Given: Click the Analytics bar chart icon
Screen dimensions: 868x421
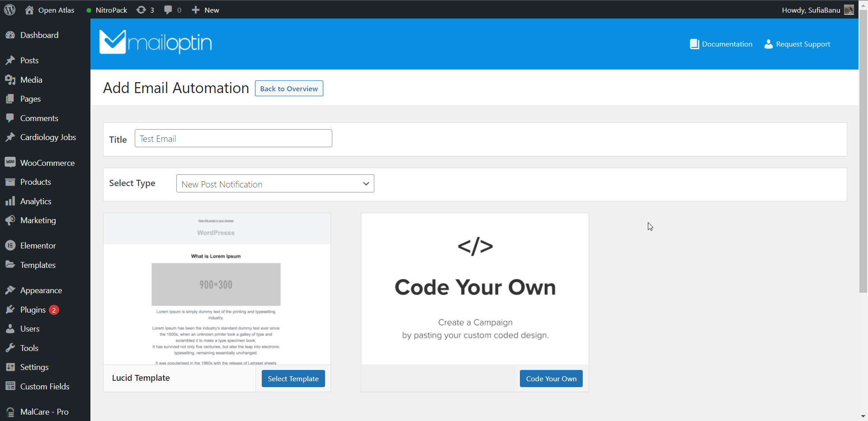Looking at the screenshot, I should (x=10, y=201).
